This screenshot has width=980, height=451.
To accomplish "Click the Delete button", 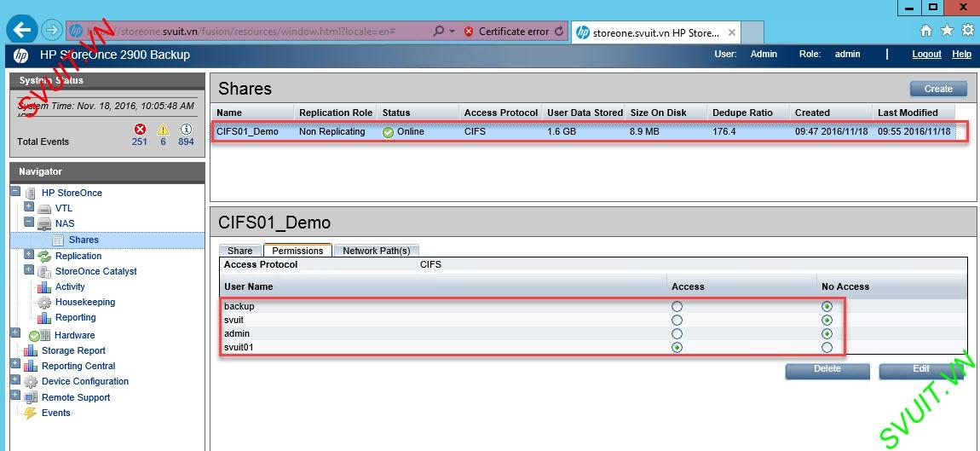I will 827,369.
